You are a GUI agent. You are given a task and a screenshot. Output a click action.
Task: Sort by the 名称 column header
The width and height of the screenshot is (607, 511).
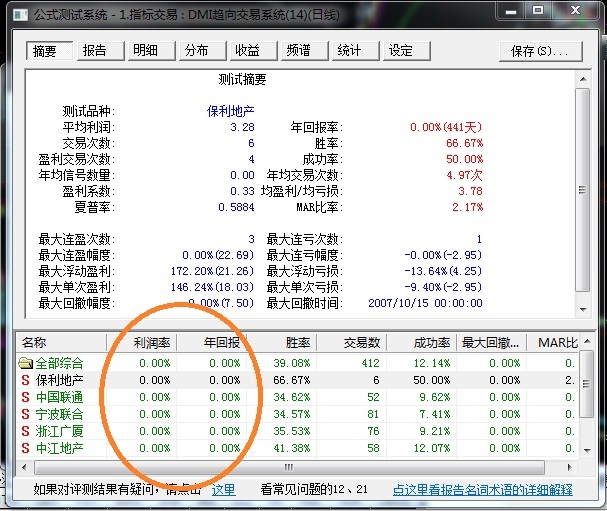[x=61, y=343]
